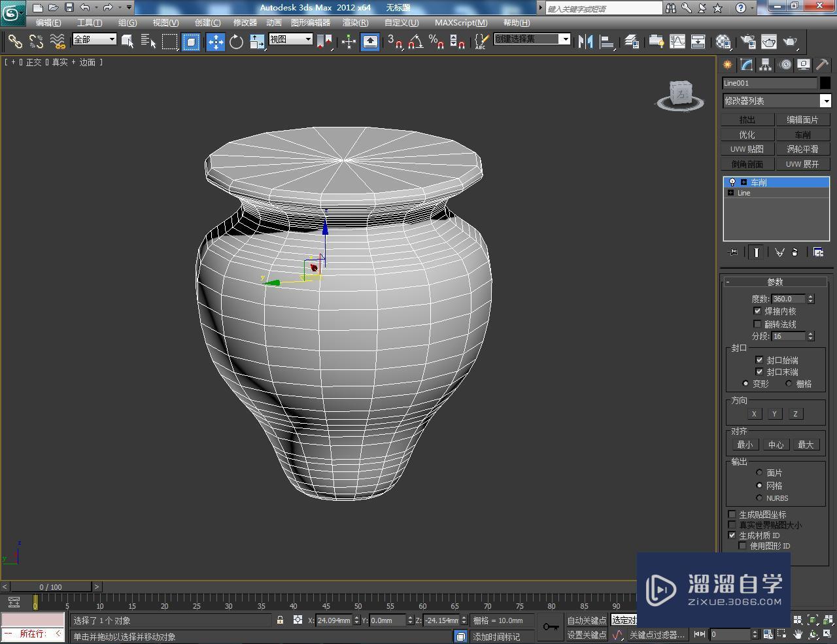This screenshot has height=644, width=837.
Task: Increase the Degrees spinner value
Action: 811,296
